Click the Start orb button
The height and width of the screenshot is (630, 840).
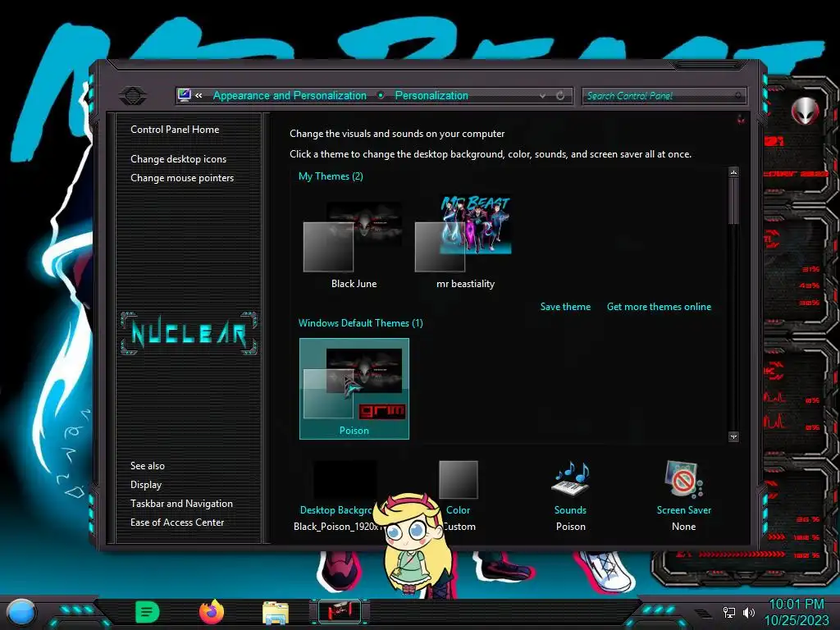coord(21,612)
